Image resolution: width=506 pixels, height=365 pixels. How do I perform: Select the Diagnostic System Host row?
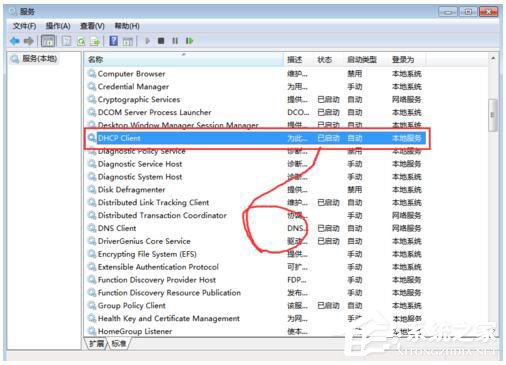255,177
